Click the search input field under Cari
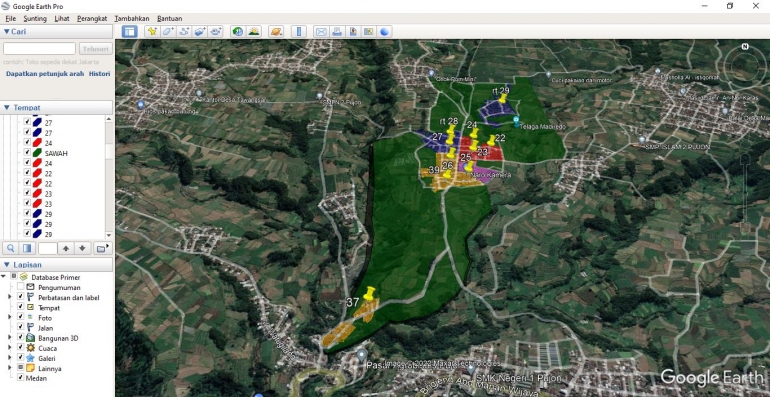Viewport: 770px width, 397px height. (39, 49)
